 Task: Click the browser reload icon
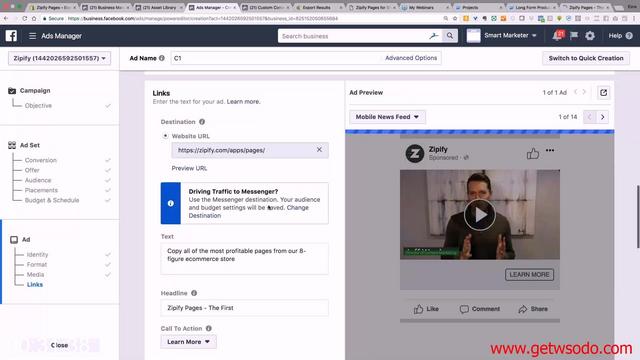[24, 18]
